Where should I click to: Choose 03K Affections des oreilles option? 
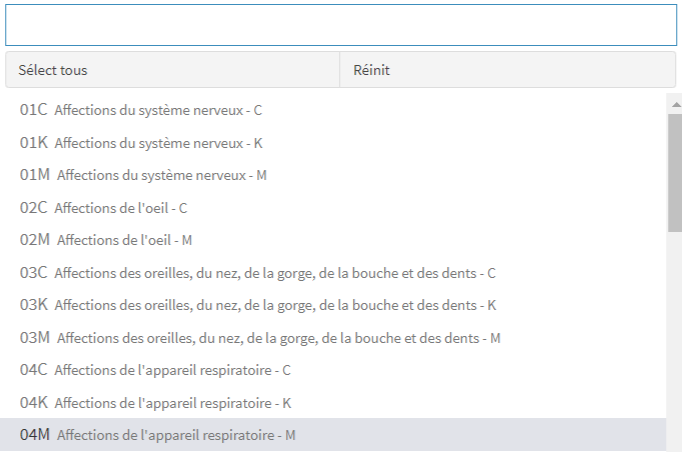258,305
